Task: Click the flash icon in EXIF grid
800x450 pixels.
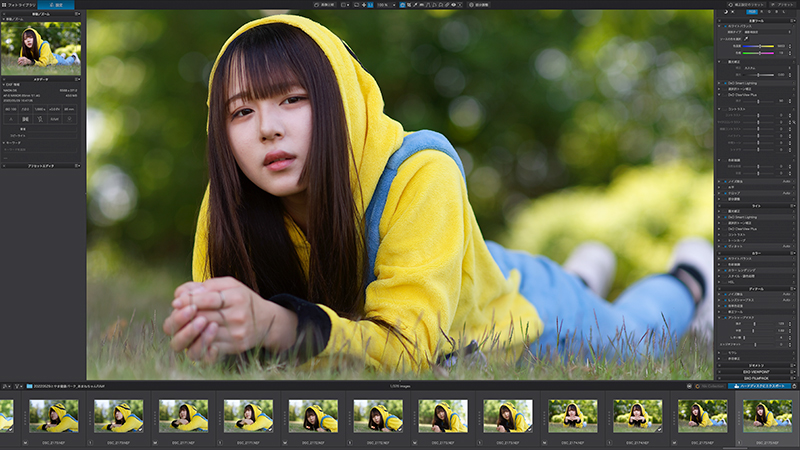Action: [x=40, y=119]
